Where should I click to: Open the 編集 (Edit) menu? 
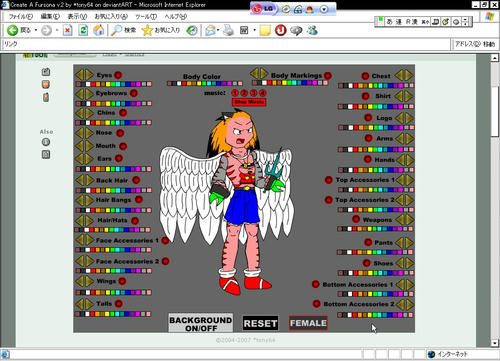(x=50, y=16)
